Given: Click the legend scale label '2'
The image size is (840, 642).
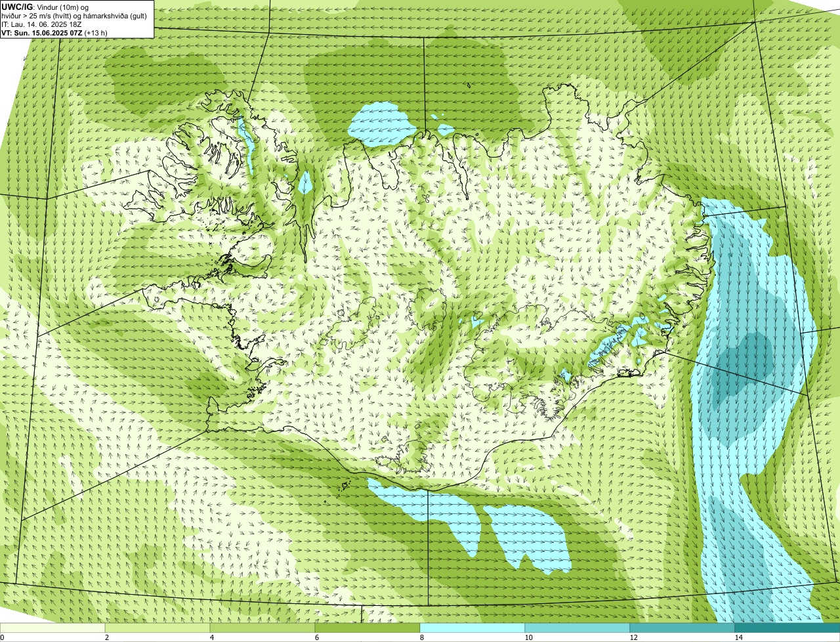Looking at the screenshot, I should [106, 637].
